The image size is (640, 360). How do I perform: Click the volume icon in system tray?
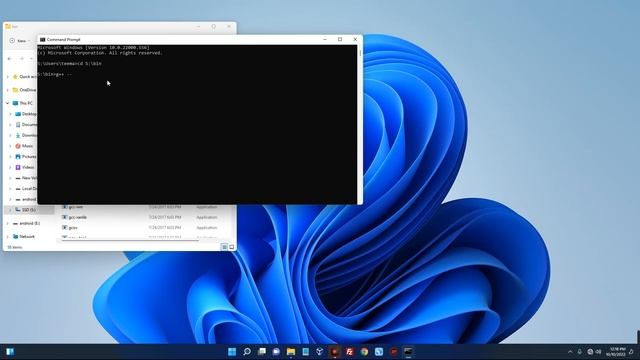click(x=599, y=351)
